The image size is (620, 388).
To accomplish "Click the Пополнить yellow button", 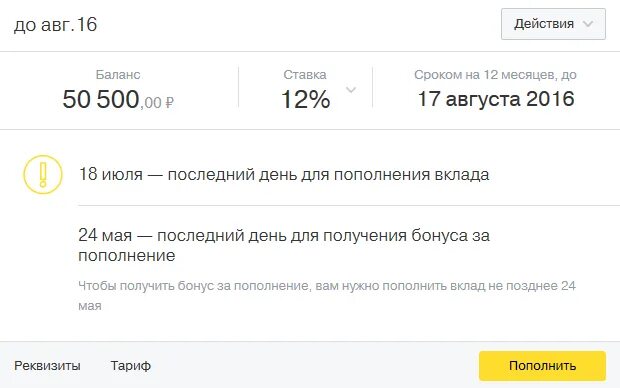I will (x=542, y=366).
